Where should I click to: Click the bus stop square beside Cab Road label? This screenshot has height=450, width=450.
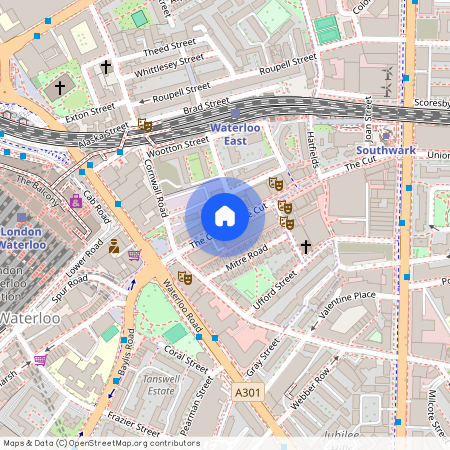[x=118, y=204]
